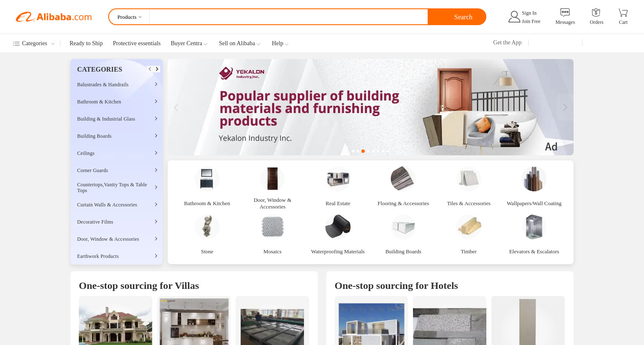
Task: Click the Join Free link
Action: [x=531, y=21]
